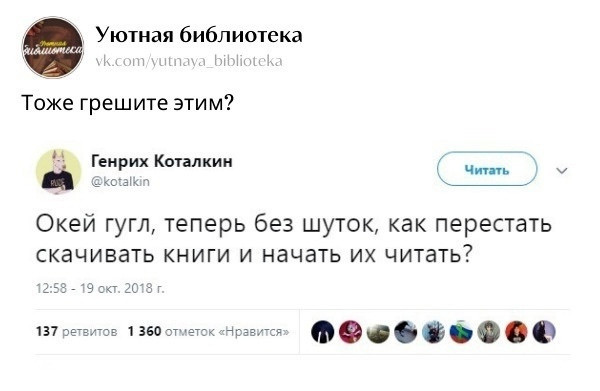
Task: Expand the tweet options chevron
Action: (x=561, y=171)
